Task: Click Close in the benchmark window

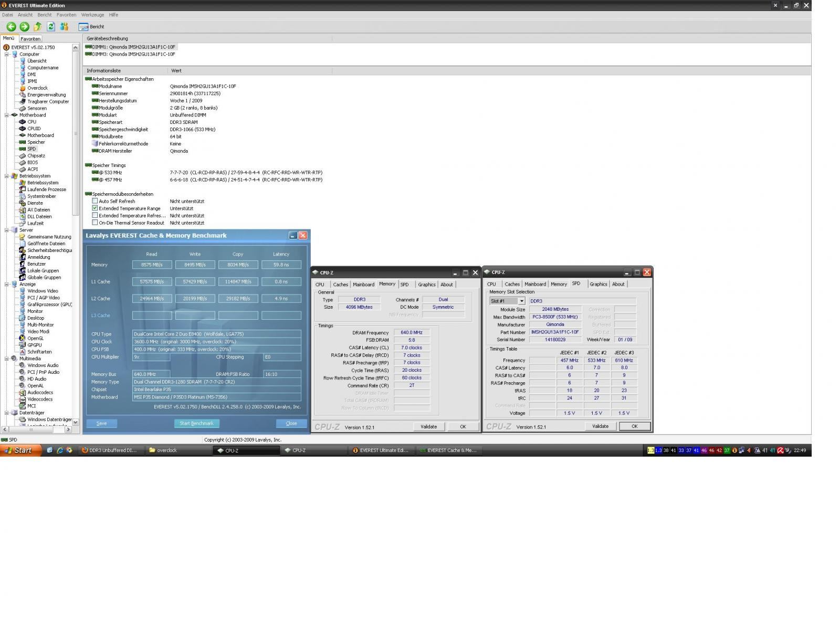Action: coord(291,423)
